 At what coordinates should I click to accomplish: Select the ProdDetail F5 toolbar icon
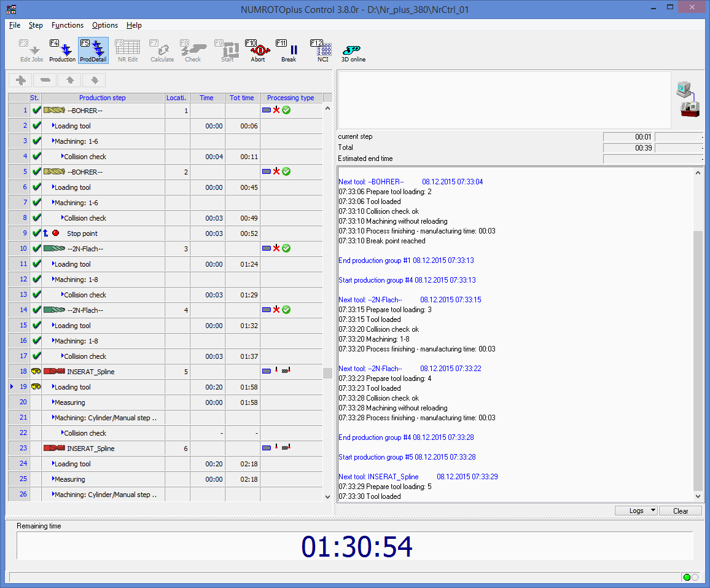pyautogui.click(x=93, y=51)
